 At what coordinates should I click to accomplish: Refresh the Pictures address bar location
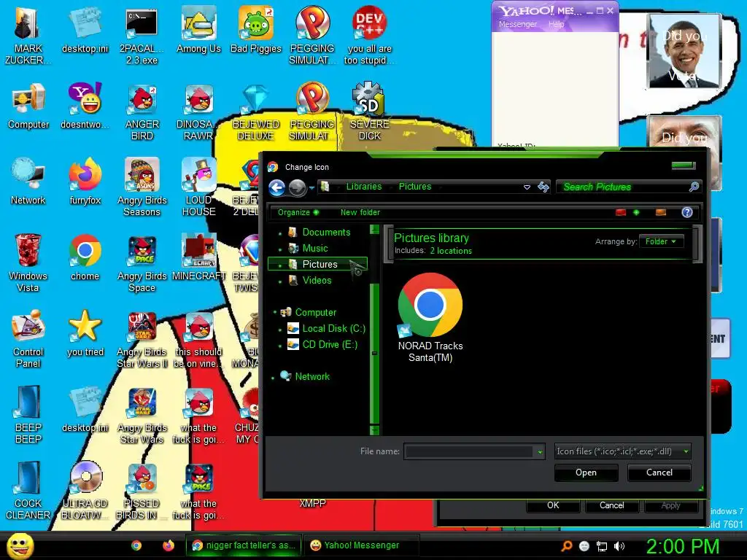543,187
